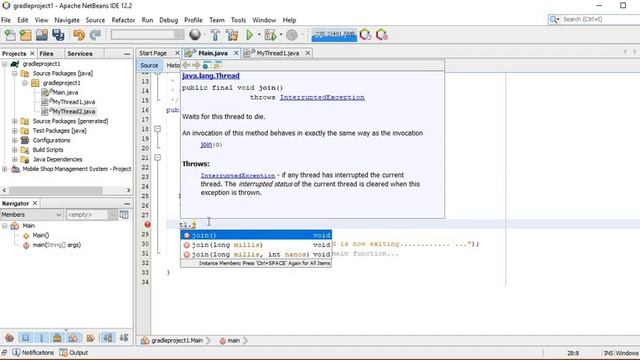The width and height of the screenshot is (640, 360).
Task: Click the New Project toolbar icon
Action: coord(26,35)
